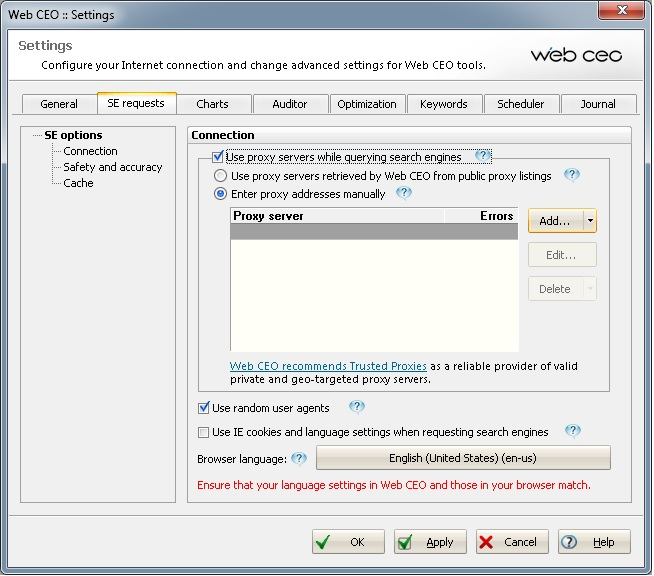Click the Edit... proxy button
The image size is (654, 576).
[x=562, y=255]
